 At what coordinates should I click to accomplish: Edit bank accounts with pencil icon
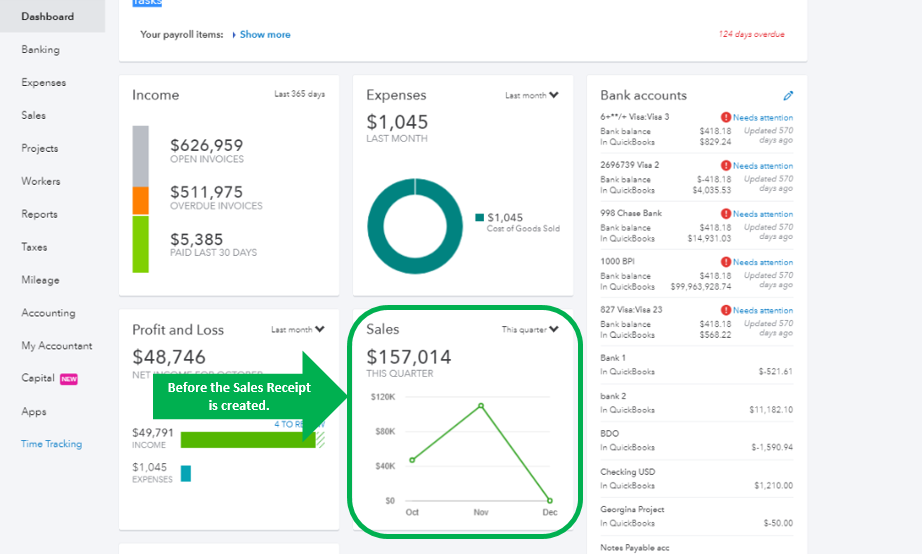click(788, 95)
